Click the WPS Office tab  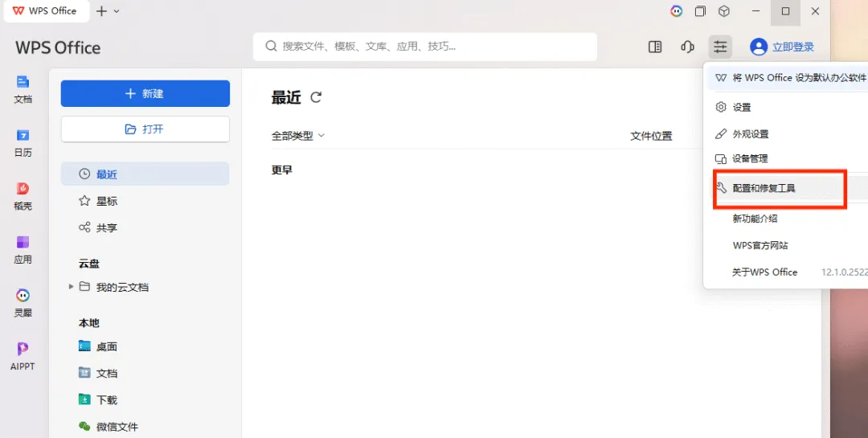(x=47, y=11)
